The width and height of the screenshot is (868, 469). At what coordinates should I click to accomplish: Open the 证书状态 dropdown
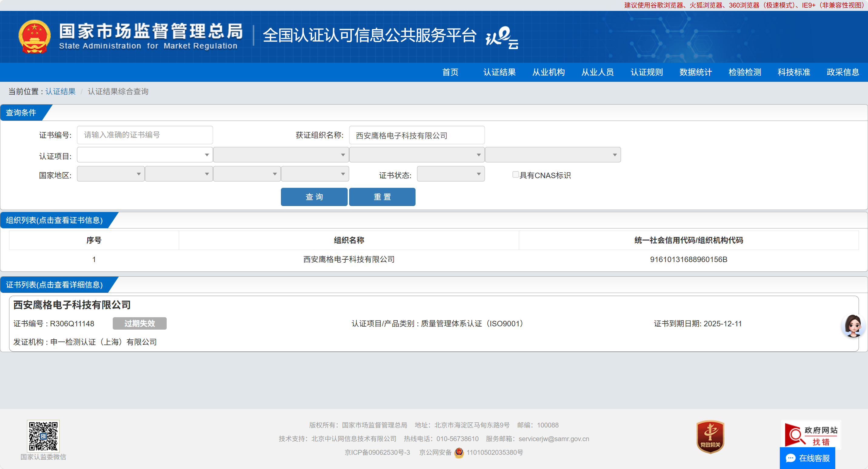(x=450, y=174)
